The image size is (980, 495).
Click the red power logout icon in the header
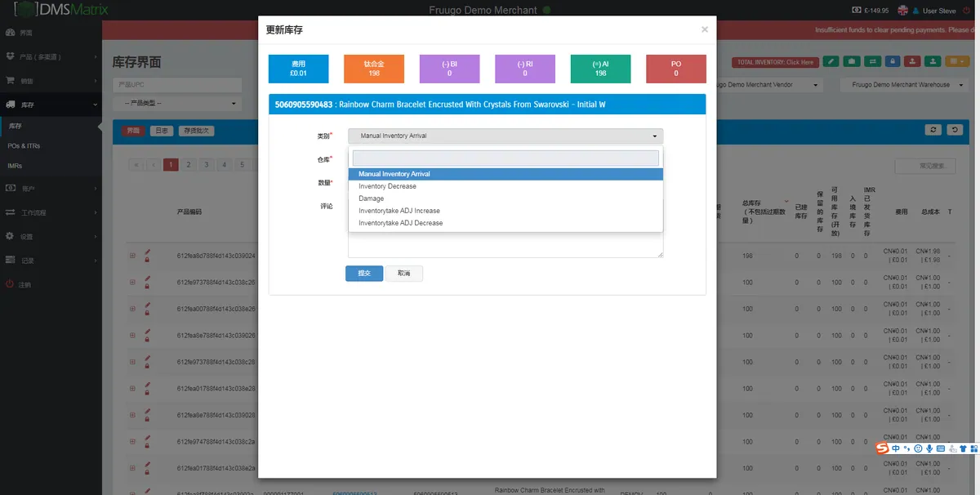coord(968,11)
